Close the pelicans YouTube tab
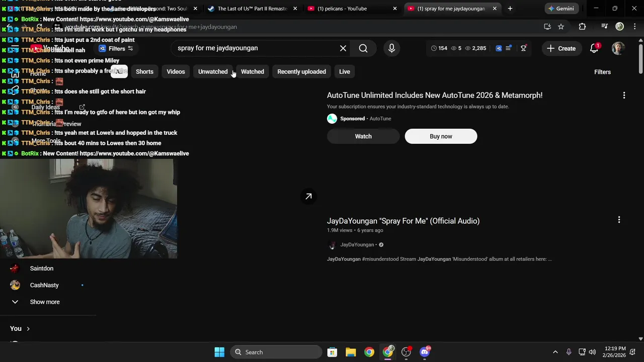This screenshot has width=644, height=362. coord(395,9)
